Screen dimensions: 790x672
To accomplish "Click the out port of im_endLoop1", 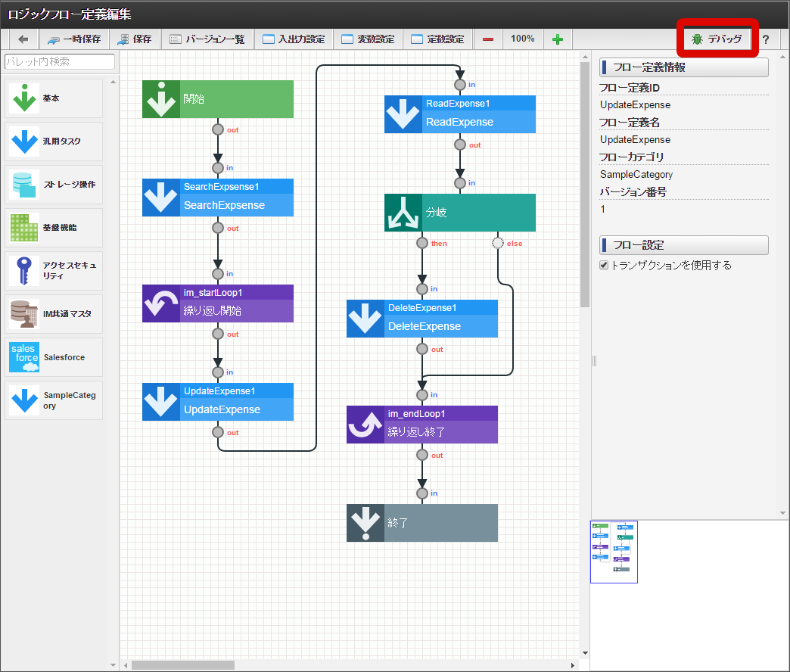I will [422, 455].
